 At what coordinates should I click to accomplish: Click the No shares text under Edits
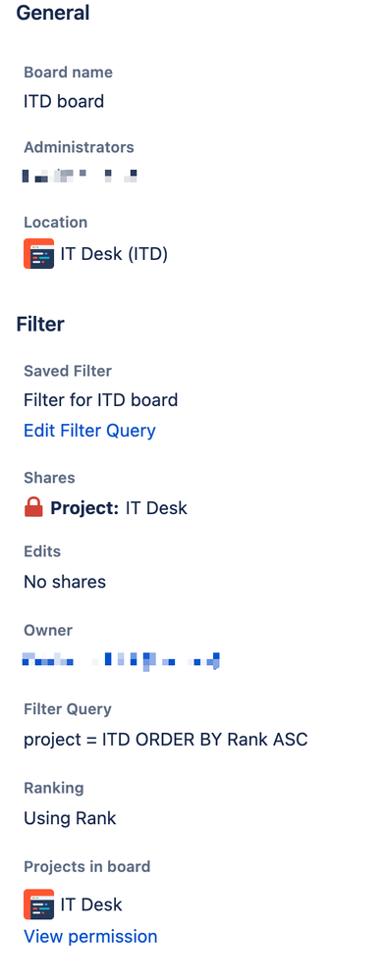[65, 582]
